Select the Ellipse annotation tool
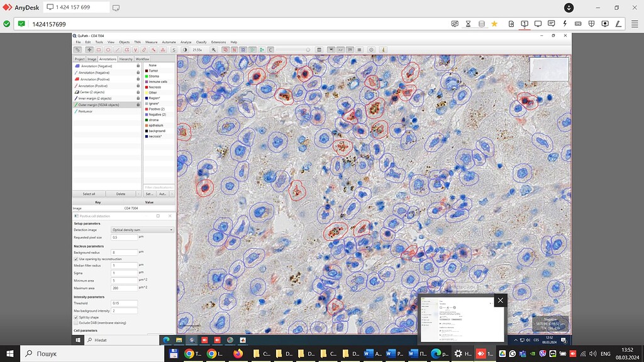644x362 pixels. tap(108, 49)
